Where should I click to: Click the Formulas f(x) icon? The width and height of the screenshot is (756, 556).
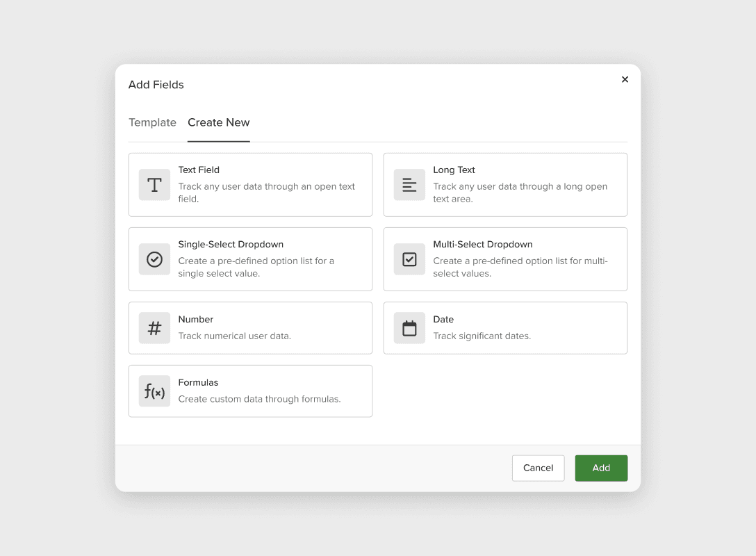coord(154,391)
